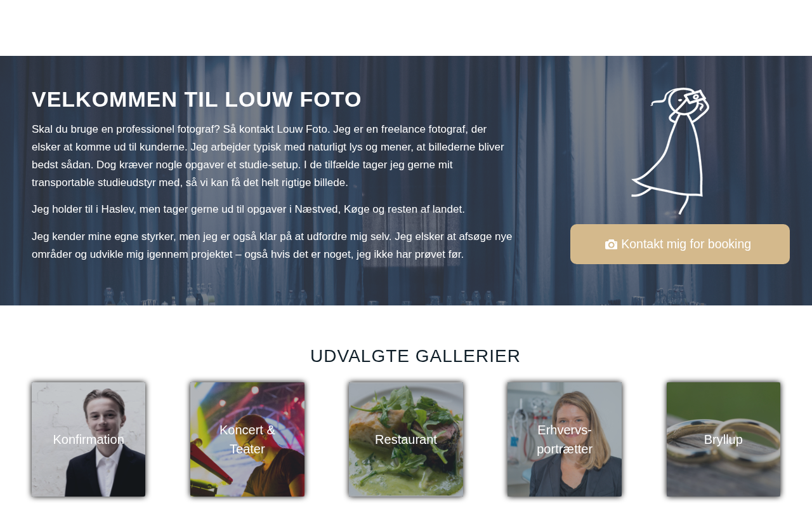Click the photographer girl logo illustration

point(671,151)
